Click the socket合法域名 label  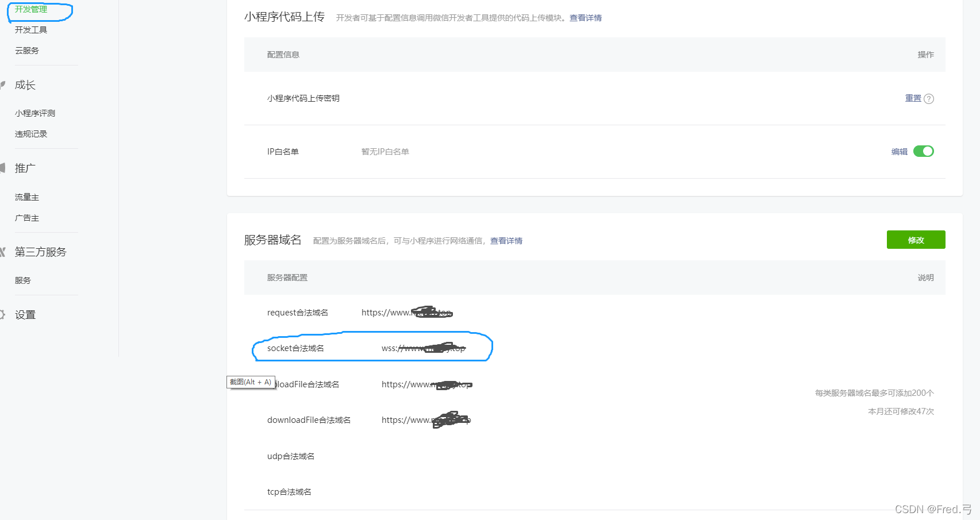click(x=295, y=348)
